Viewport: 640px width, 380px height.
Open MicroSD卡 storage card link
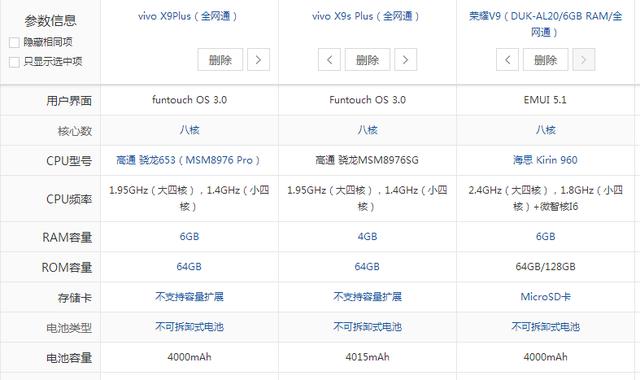pyautogui.click(x=545, y=297)
